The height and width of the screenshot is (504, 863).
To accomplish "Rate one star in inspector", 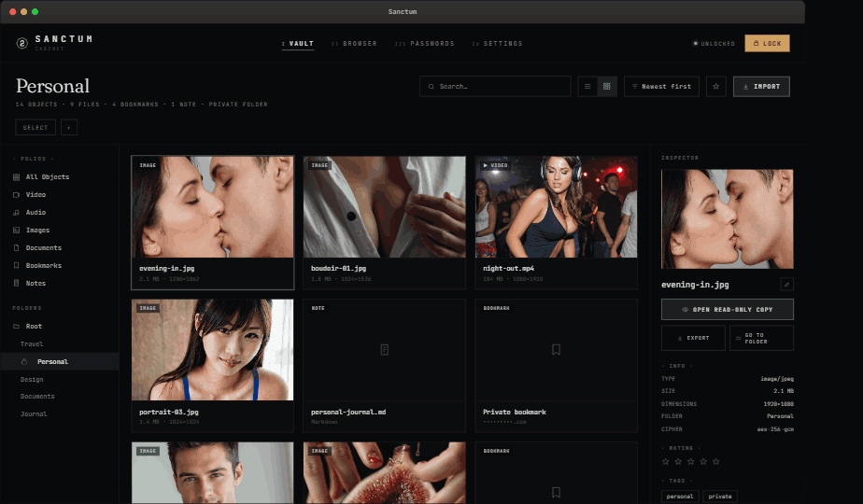I will (666, 462).
